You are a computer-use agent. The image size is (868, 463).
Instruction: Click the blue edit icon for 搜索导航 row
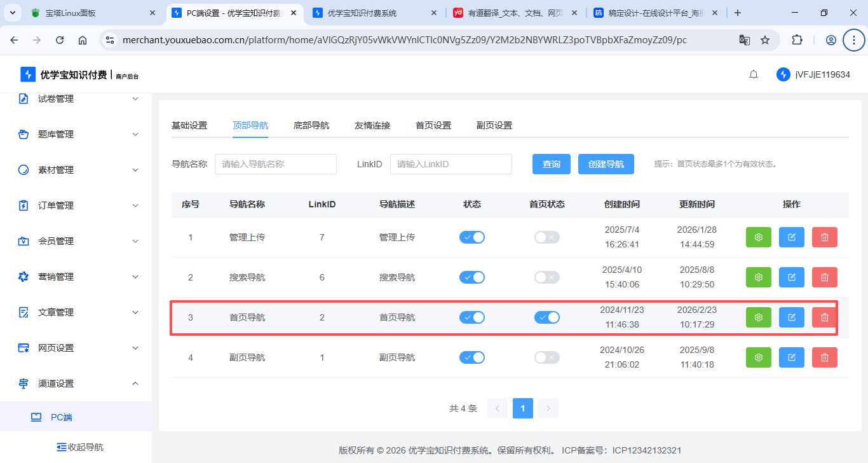[791, 277]
